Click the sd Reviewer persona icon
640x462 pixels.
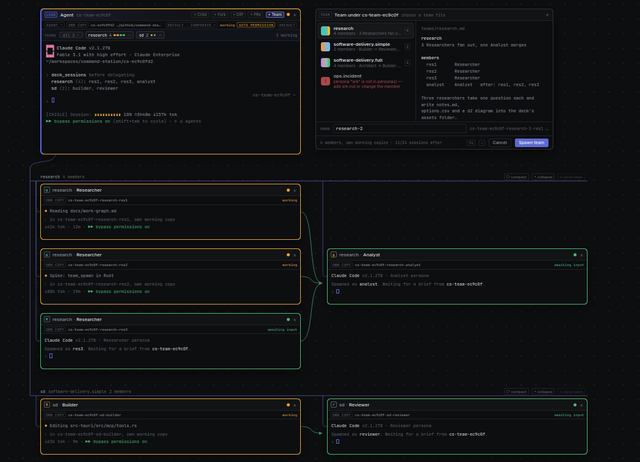[x=333, y=405]
